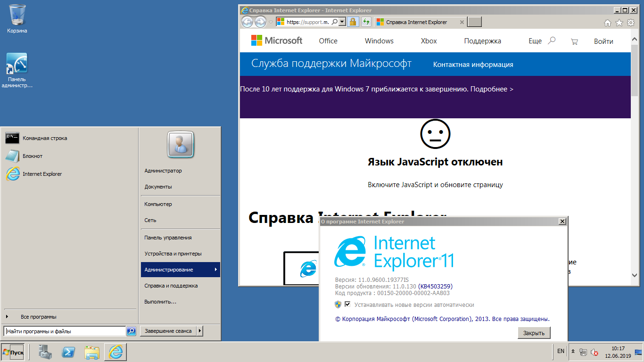
Task: Open the shopping cart icon on the page
Action: pos(574,41)
